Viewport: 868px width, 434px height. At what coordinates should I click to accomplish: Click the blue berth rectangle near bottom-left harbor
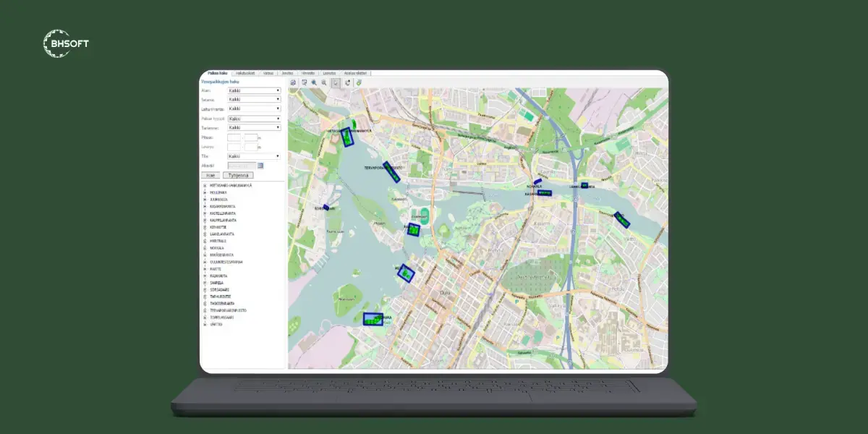(373, 319)
